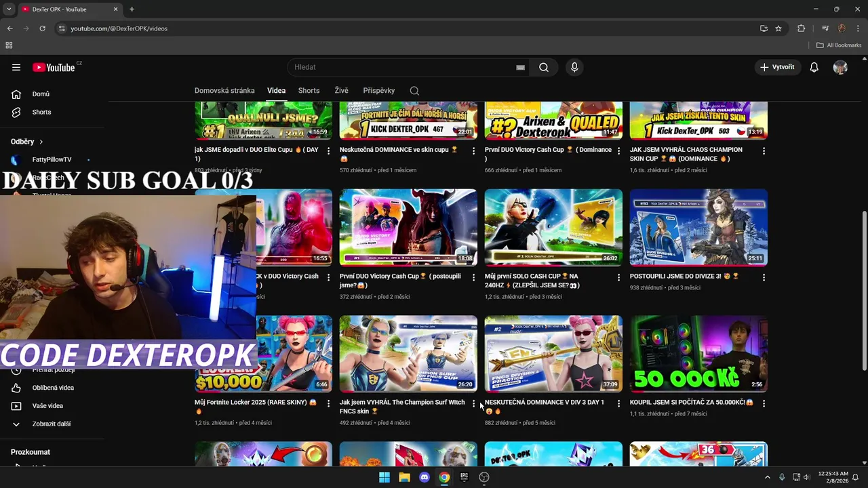Image resolution: width=868 pixels, height=488 pixels.
Task: Play 'Můj první SOLO CASH CUP' thumbnail
Action: coord(553,227)
